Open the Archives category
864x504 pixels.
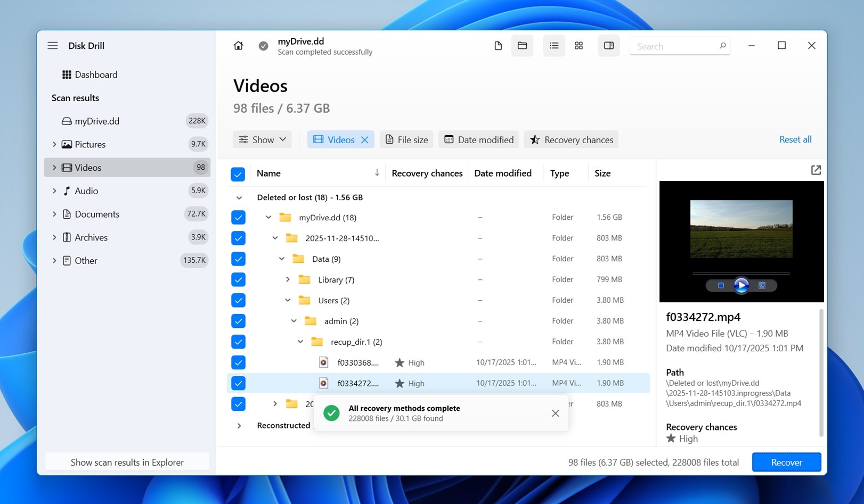point(127,237)
